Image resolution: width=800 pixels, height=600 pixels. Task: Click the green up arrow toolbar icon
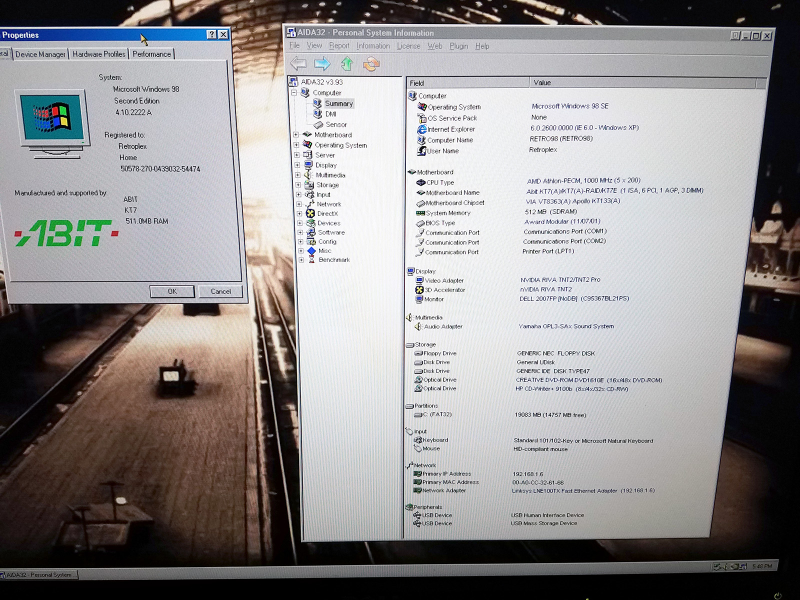[x=347, y=64]
